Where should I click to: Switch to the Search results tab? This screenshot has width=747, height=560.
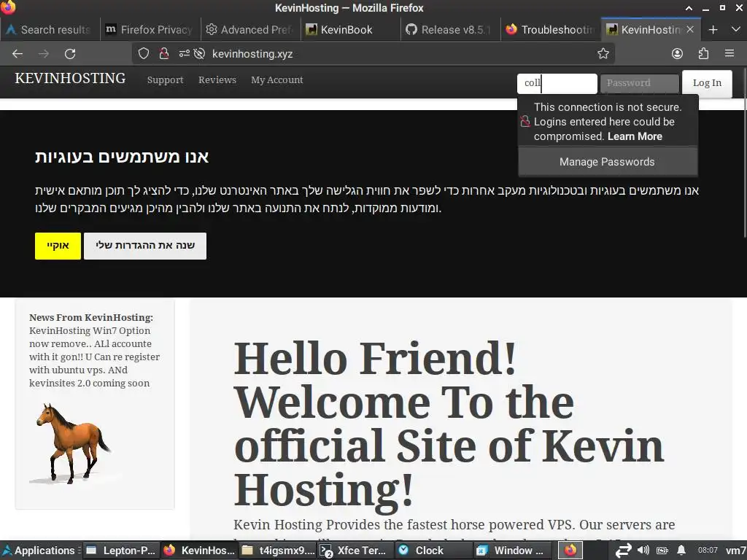click(50, 30)
